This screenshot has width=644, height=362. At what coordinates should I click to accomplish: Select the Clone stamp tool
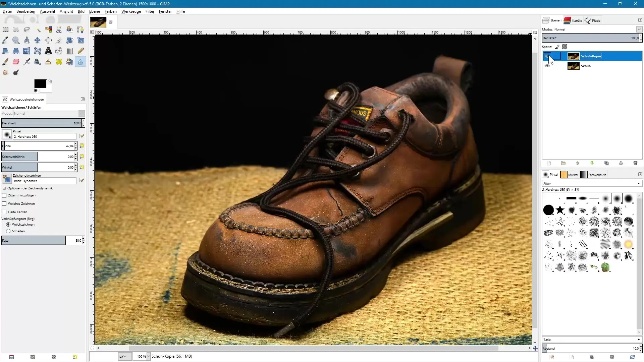tap(48, 62)
